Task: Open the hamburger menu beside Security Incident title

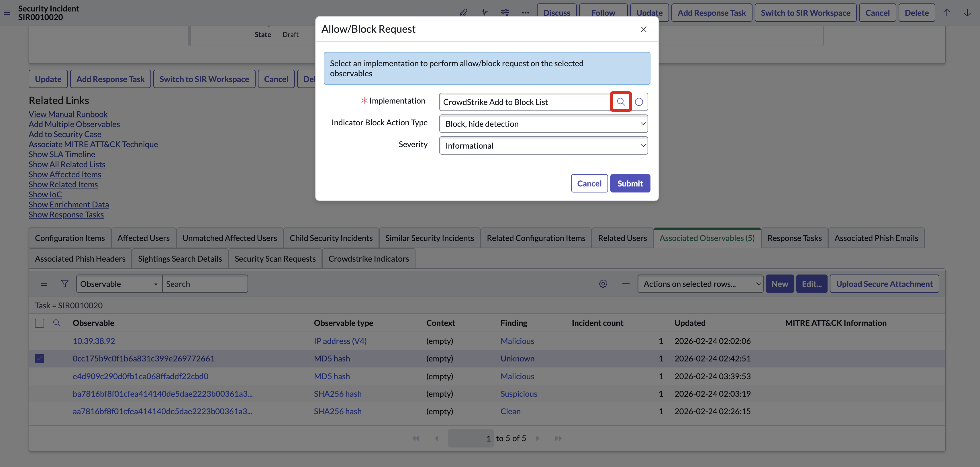Action: [7, 13]
